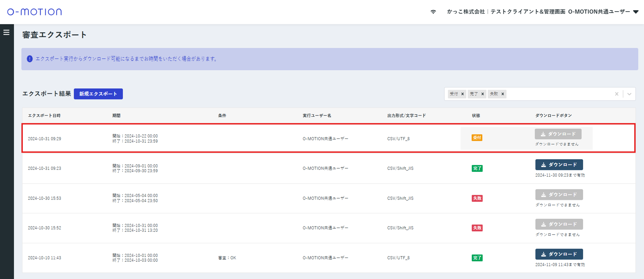644x279 pixels.
Task: Click disabled download for 09:29 export
Action: [x=558, y=134]
